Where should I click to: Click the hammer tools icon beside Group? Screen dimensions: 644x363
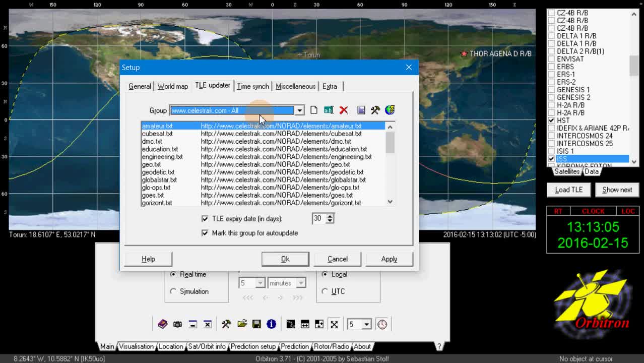click(x=375, y=110)
